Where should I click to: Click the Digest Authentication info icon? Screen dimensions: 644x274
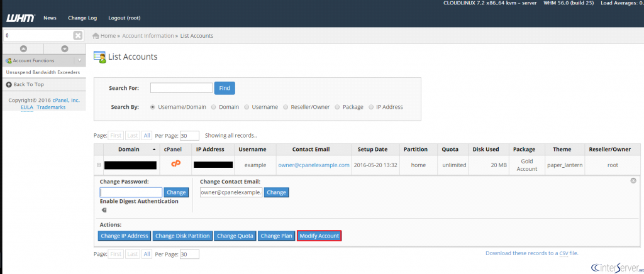(x=104, y=210)
